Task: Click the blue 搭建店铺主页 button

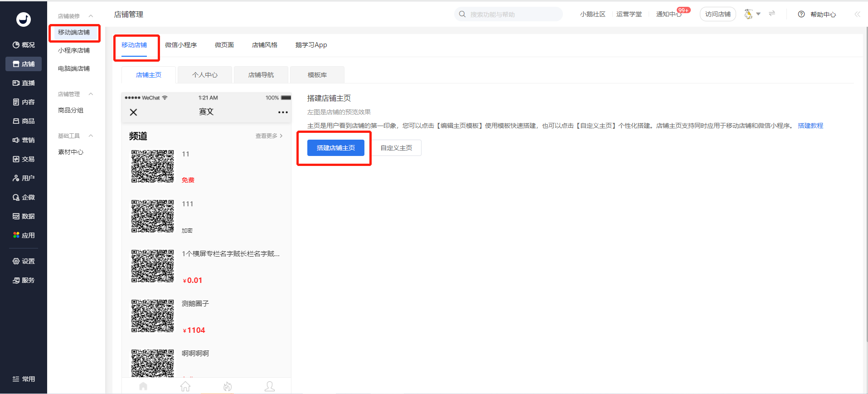Action: 336,148
